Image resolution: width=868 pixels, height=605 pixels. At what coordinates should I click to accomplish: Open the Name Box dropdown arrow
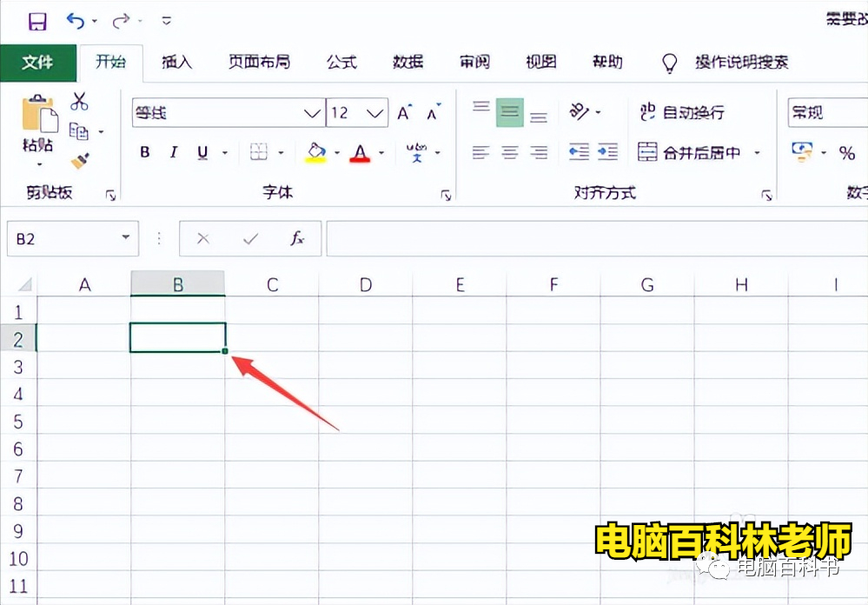coord(126,237)
